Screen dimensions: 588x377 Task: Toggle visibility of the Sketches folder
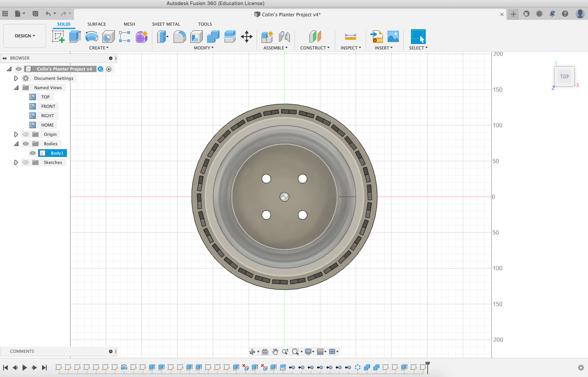[25, 162]
